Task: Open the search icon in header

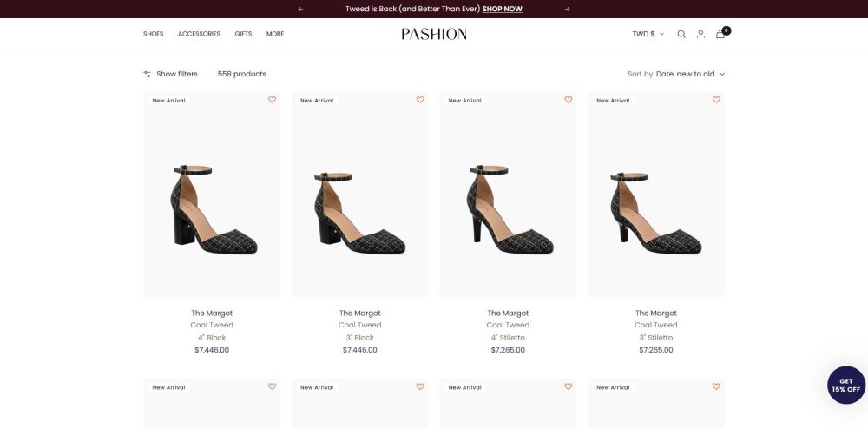Action: coord(681,34)
